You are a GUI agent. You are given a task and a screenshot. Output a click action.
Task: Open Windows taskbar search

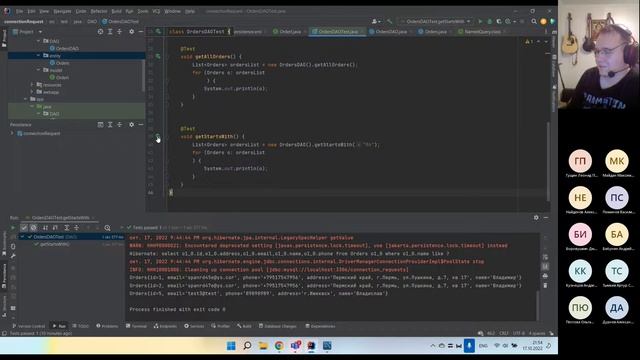(247, 346)
